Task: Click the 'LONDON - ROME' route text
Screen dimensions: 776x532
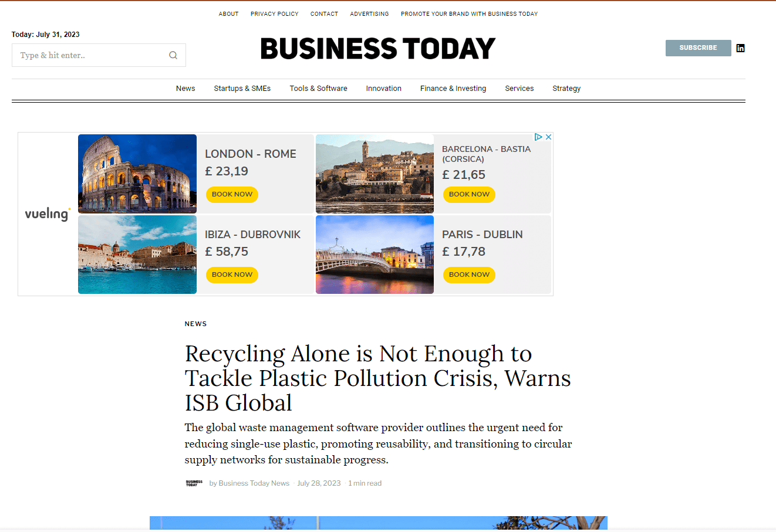Action: pos(251,154)
